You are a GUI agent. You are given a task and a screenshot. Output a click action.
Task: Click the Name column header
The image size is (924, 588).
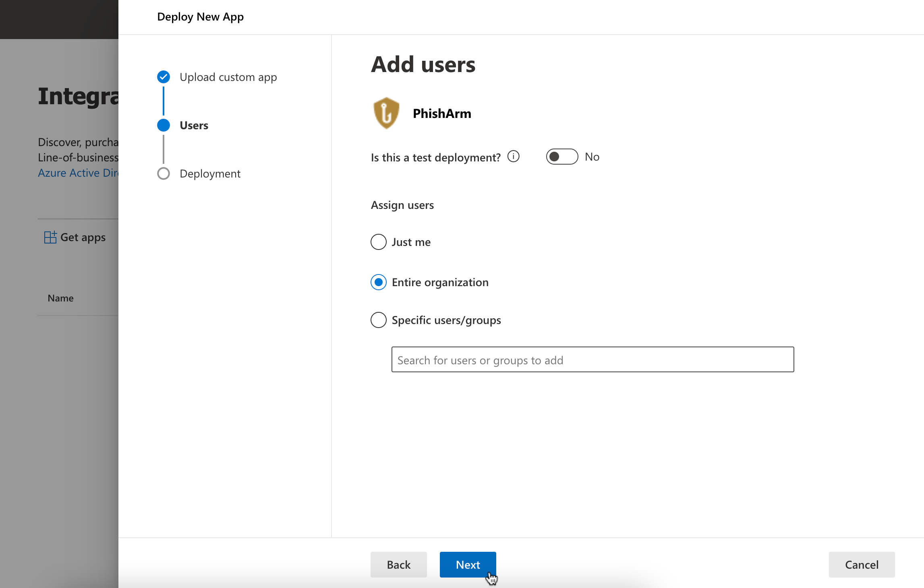pos(60,298)
